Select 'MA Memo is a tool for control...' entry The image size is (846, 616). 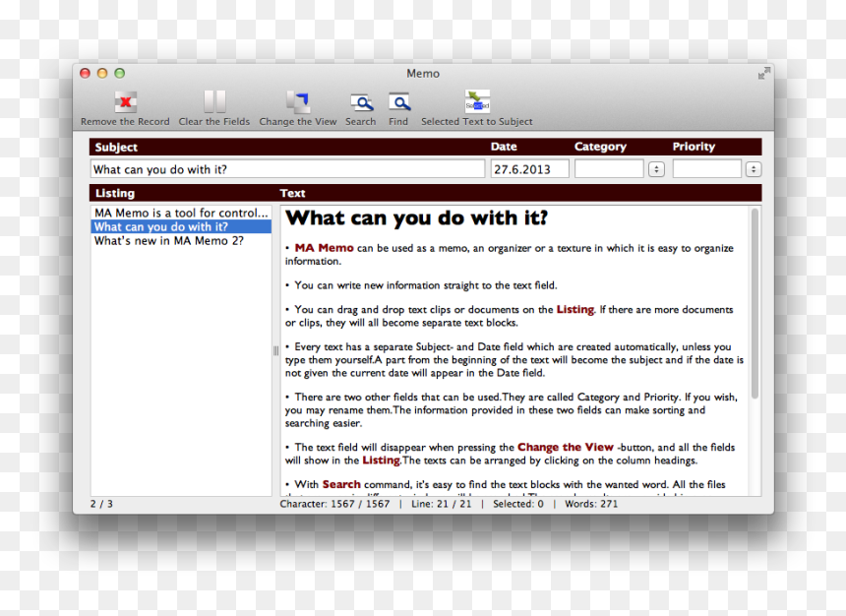(x=181, y=213)
